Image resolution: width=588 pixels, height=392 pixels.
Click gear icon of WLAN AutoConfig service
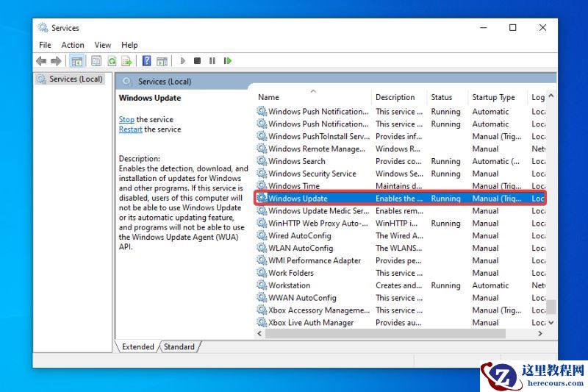point(262,248)
